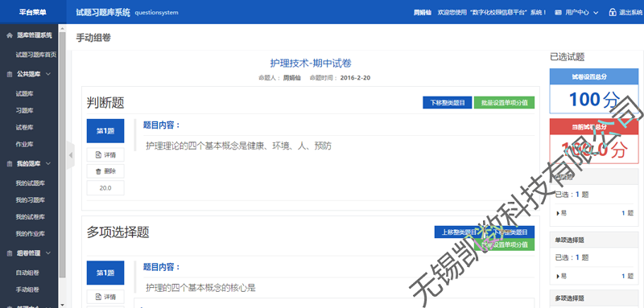This screenshot has height=308, width=644.
Task: Click the 平台菜单 header
Action: tap(33, 12)
